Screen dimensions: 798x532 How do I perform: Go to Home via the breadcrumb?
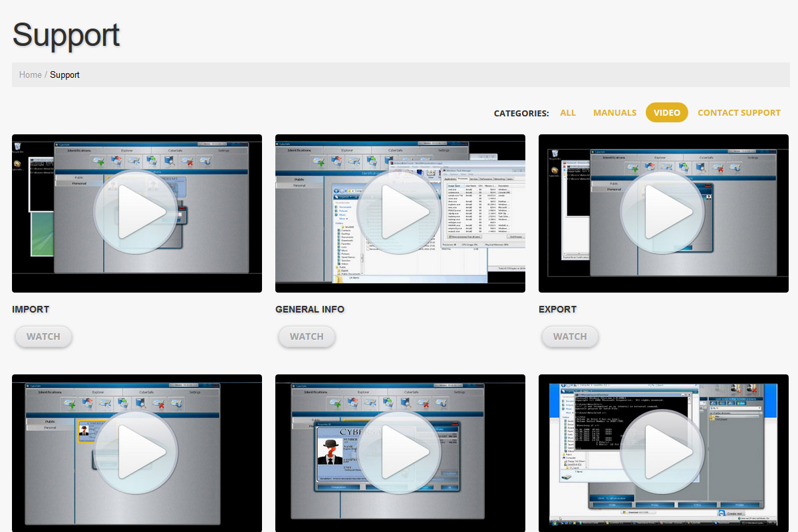[x=31, y=75]
